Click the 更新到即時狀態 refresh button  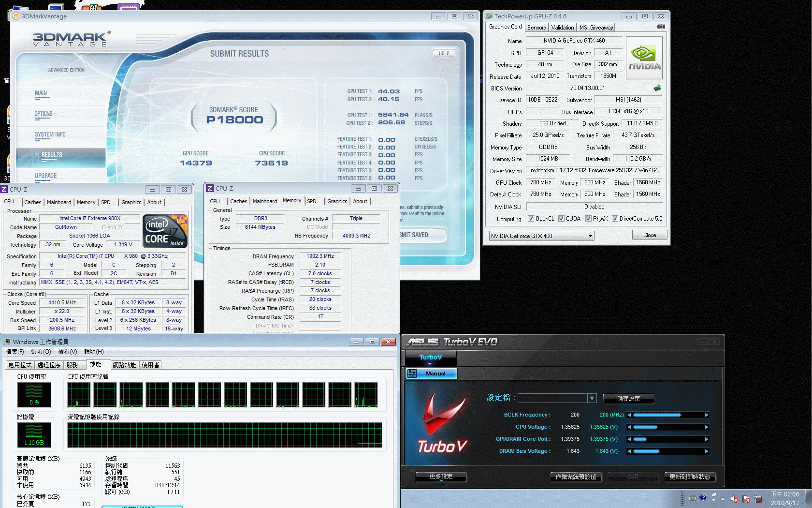tap(690, 477)
